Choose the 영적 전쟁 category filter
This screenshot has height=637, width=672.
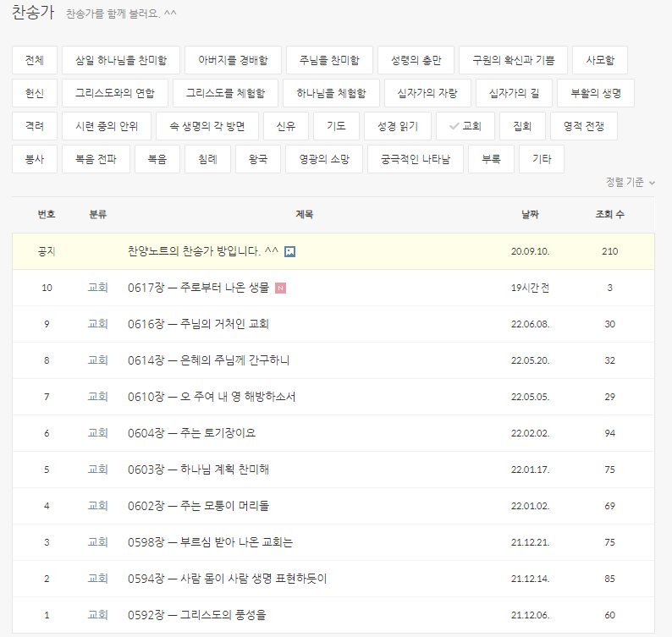tap(583, 126)
